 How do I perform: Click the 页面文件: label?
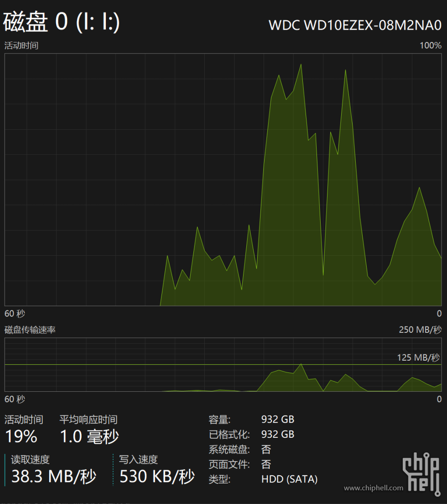pyautogui.click(x=229, y=464)
